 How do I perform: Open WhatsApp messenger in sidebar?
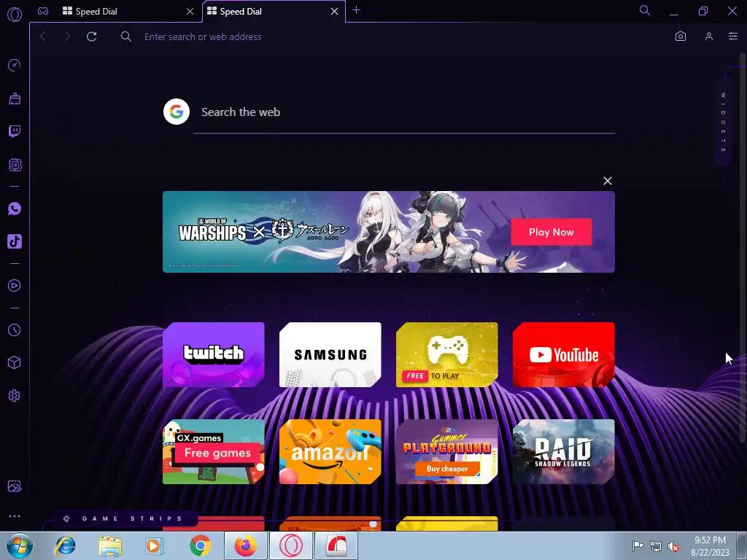click(15, 209)
